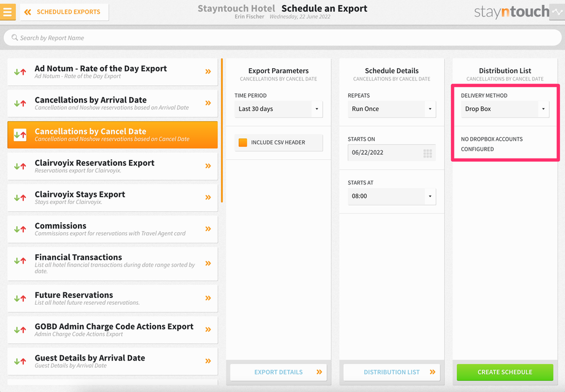Click export arrows icon for Financial Transactions
The image size is (565, 392).
tap(20, 261)
